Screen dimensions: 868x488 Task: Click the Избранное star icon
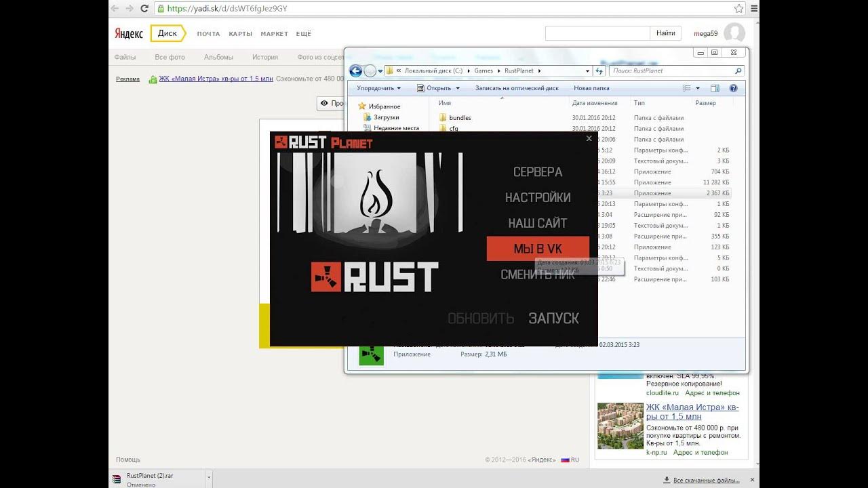362,106
